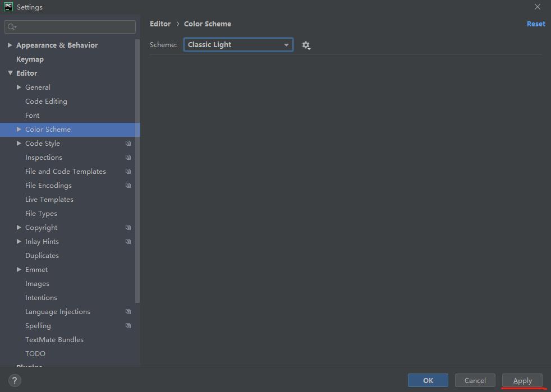Open the Scheme dropdown showing Classic Light
Viewport: 551px width, 392px height.
tap(238, 45)
